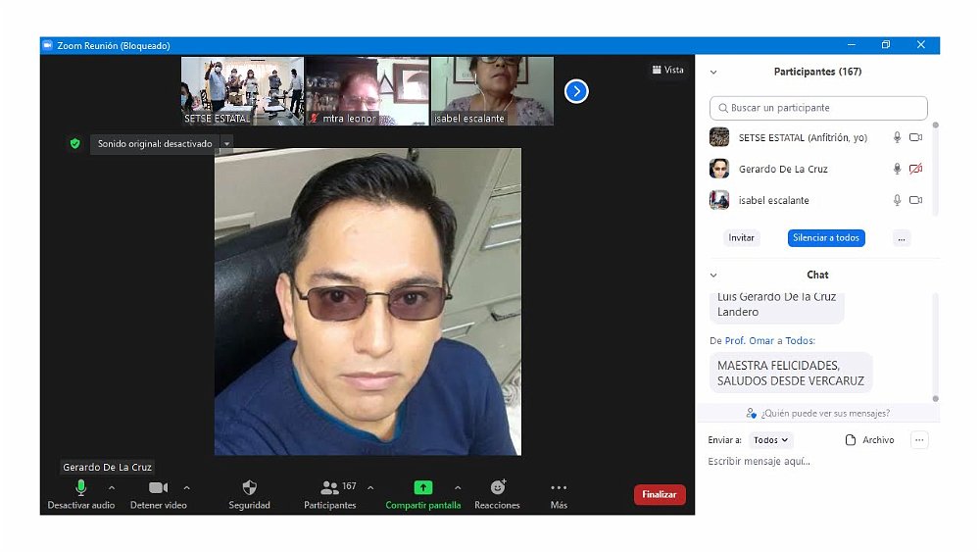This screenshot has height=552, width=980.
Task: Toggle Gerardo De La Cruz's microphone
Action: (x=897, y=170)
